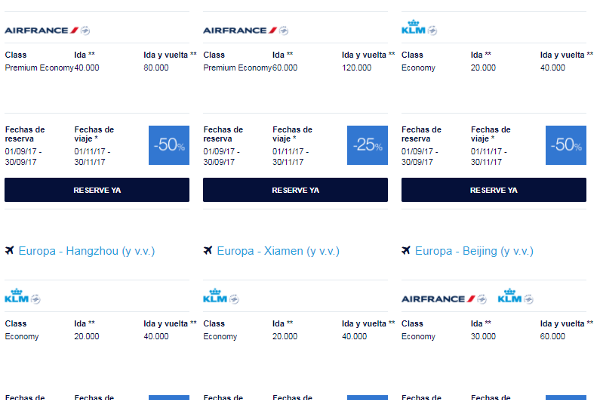Click the -25% discount badge
Viewport: 600px width, 400px height.
pos(367,145)
